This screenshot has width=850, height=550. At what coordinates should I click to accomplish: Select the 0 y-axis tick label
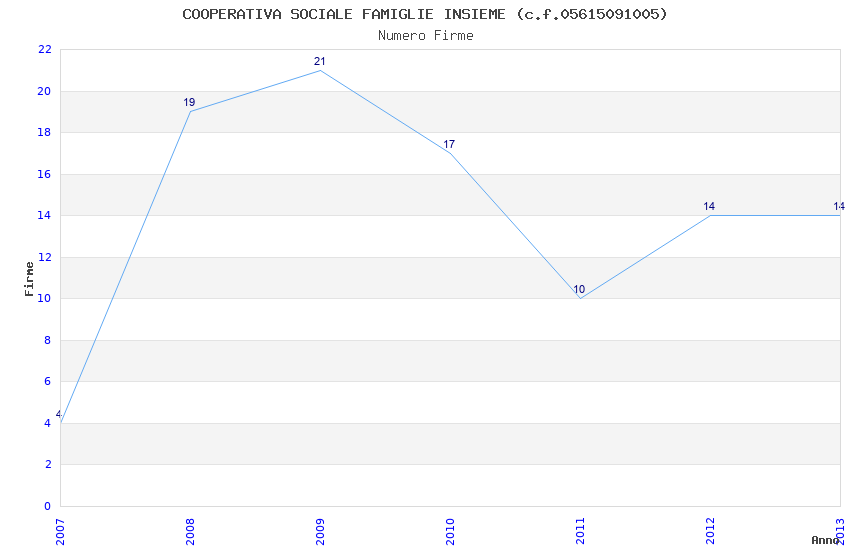(47, 506)
